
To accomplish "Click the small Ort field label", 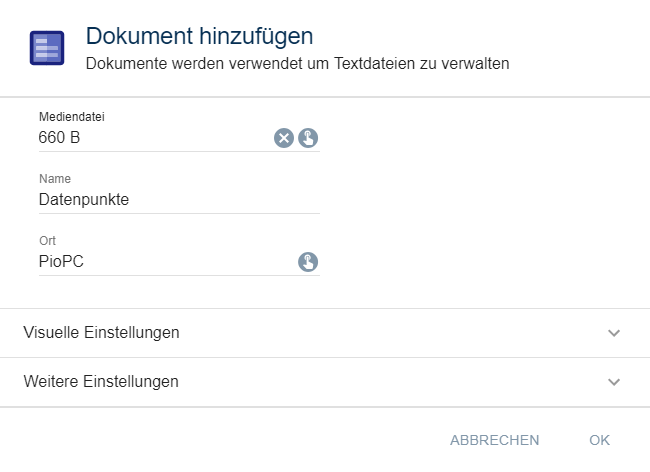I will click(x=47, y=241).
